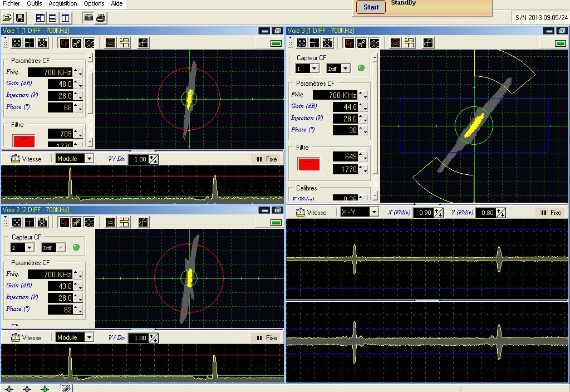Toggle the Fixe pause button in Voie 3
Image resolution: width=570 pixels, height=392 pixels.
click(x=549, y=213)
